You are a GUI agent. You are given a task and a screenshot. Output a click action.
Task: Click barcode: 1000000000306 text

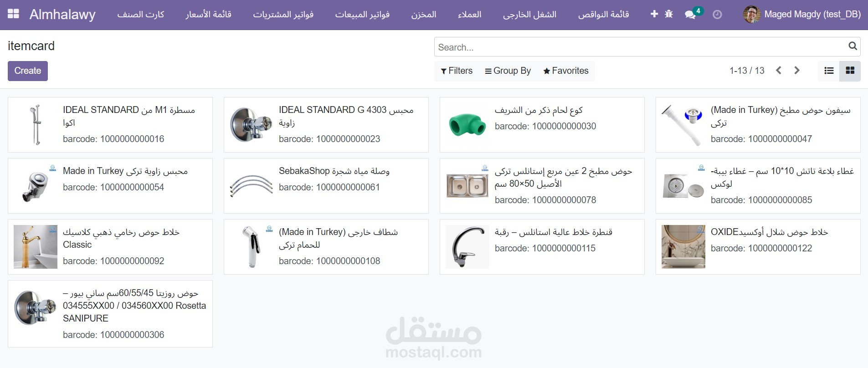click(113, 335)
